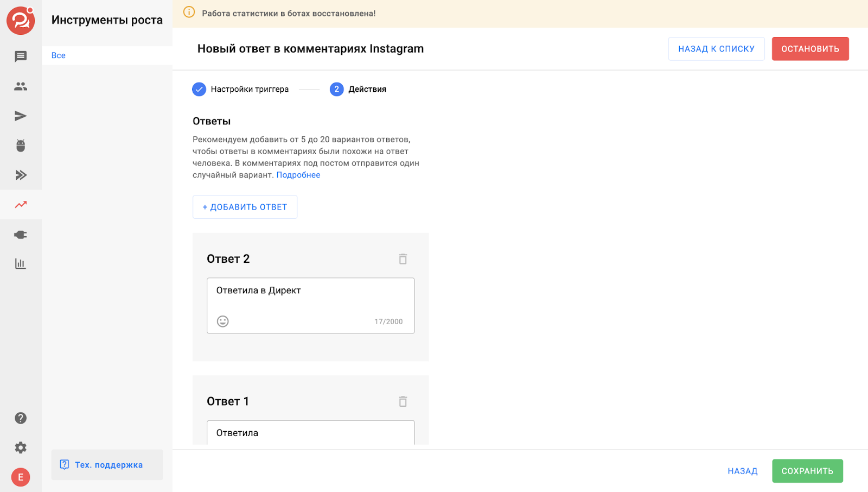
Task: Open the automation double-arrow icon
Action: 21,175
